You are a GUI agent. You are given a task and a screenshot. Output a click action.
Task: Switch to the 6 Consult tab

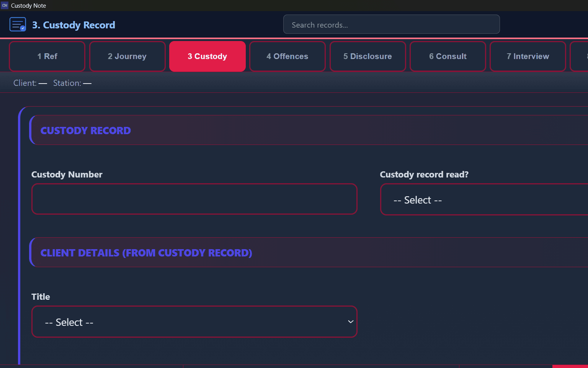click(448, 56)
